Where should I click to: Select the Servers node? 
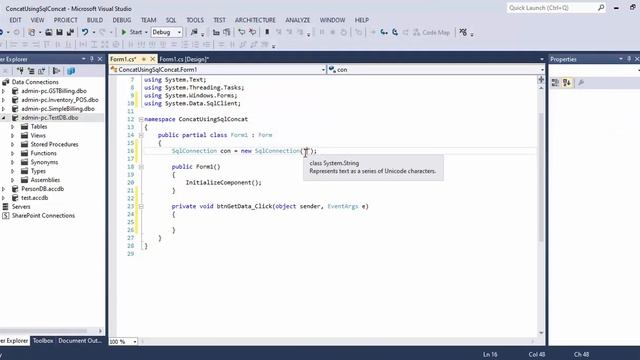tap(21, 207)
